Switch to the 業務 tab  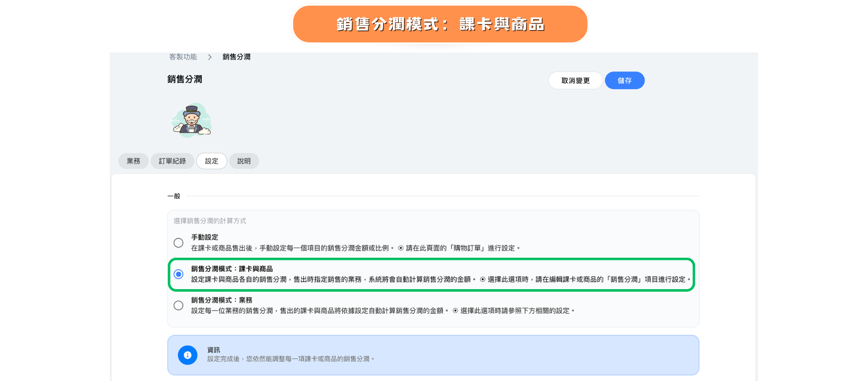tap(133, 161)
